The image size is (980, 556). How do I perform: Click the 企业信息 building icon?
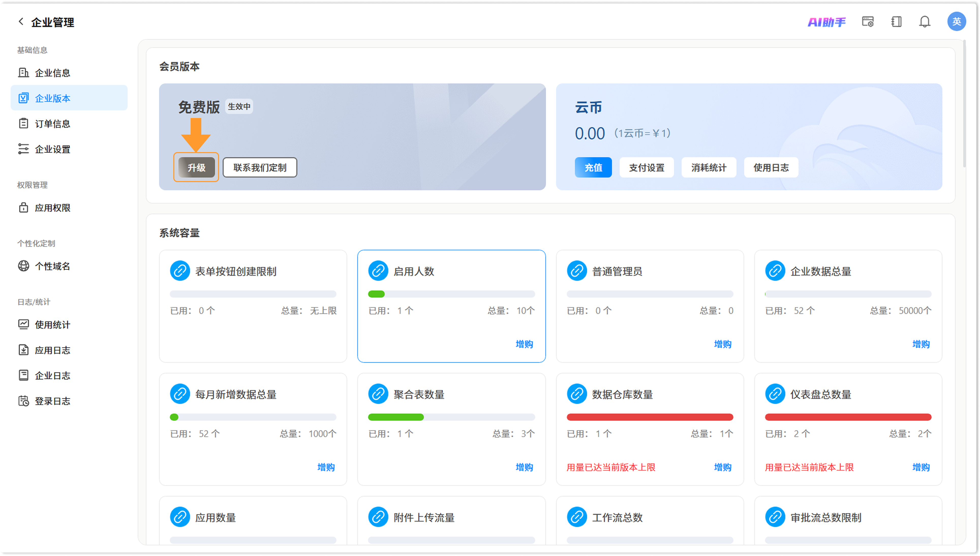(23, 72)
